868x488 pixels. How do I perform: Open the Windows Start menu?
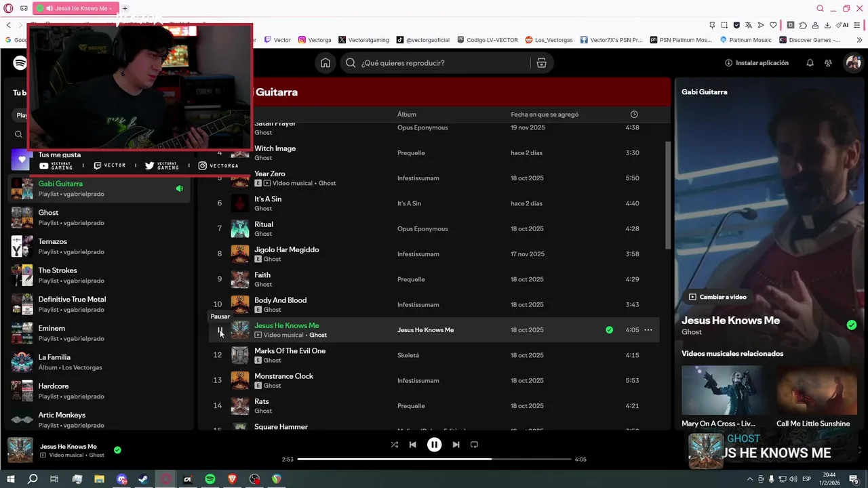point(11,479)
